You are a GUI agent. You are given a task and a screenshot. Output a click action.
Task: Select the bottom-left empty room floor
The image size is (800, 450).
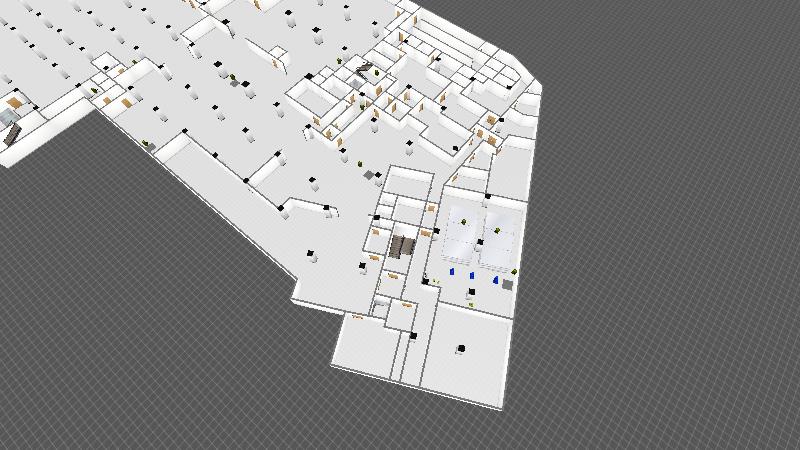[365, 345]
